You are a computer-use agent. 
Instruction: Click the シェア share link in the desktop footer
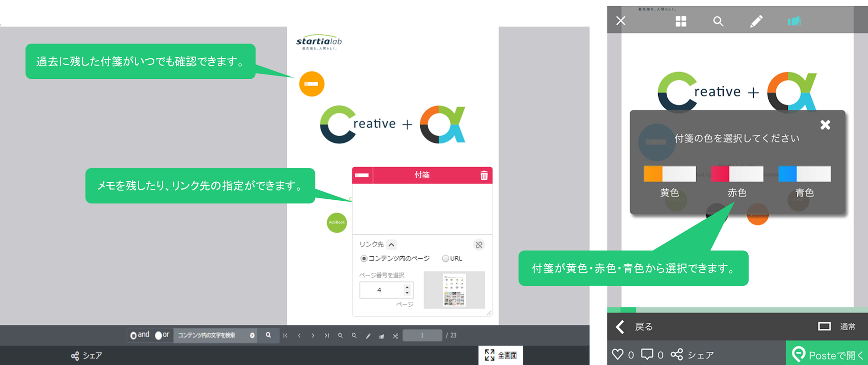(86, 356)
